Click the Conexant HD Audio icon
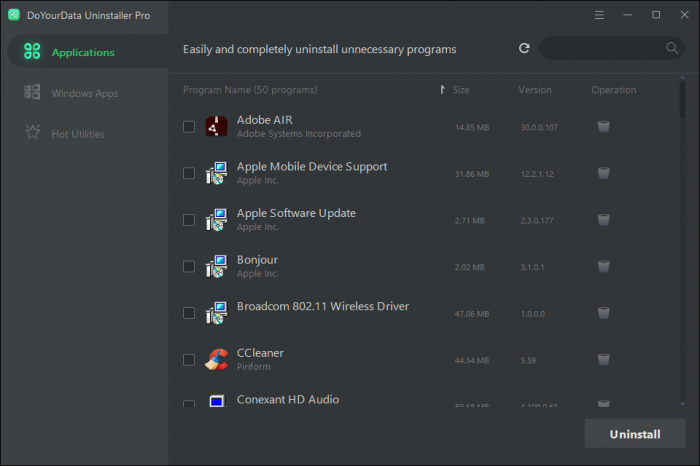700x466 pixels. tap(217, 401)
